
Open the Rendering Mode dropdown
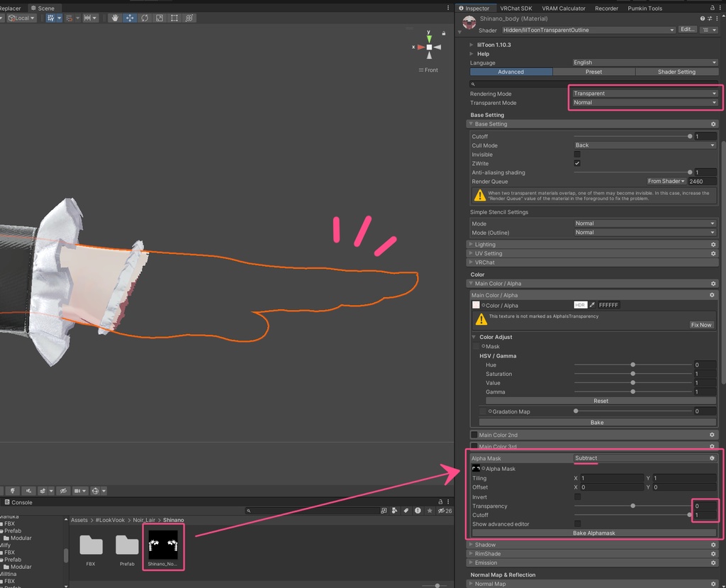tap(644, 94)
